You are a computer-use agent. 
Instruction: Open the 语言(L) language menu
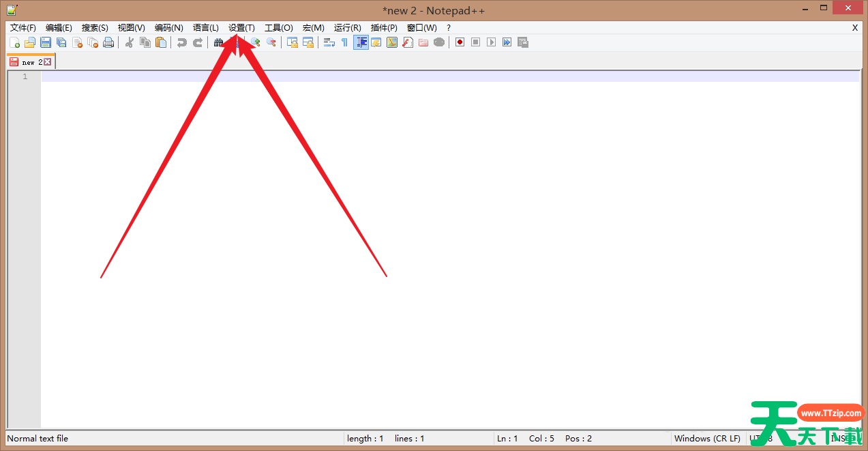click(205, 28)
